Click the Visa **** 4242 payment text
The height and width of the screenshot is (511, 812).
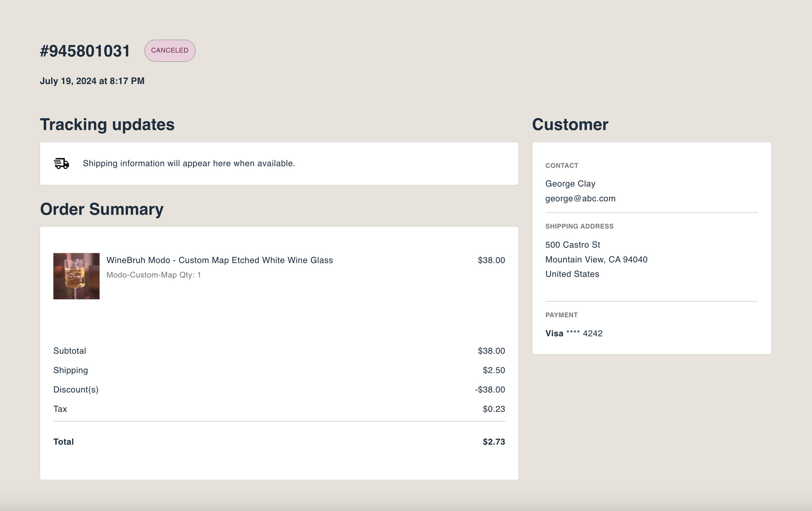pyautogui.click(x=574, y=333)
